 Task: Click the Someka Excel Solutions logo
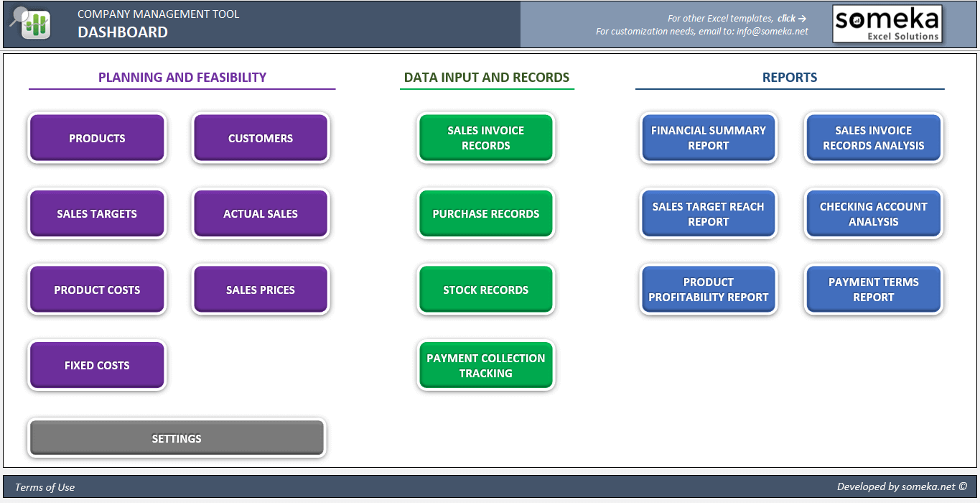(887, 23)
